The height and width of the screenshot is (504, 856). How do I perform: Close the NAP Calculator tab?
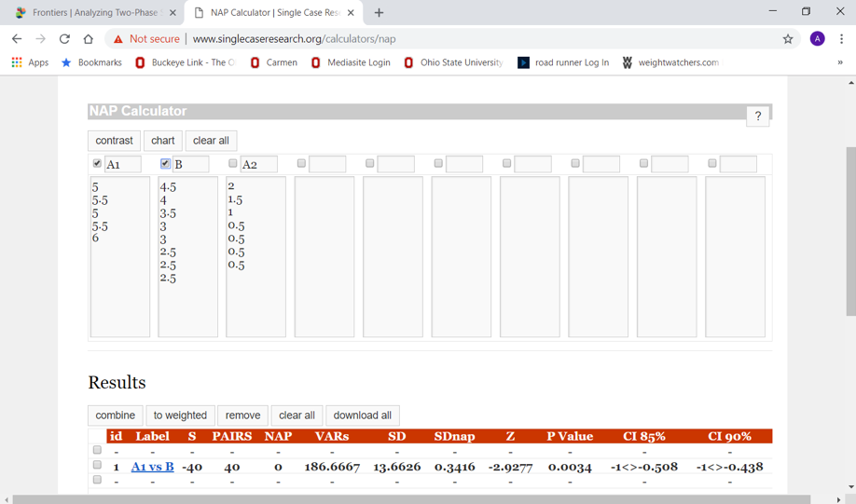[x=351, y=12]
